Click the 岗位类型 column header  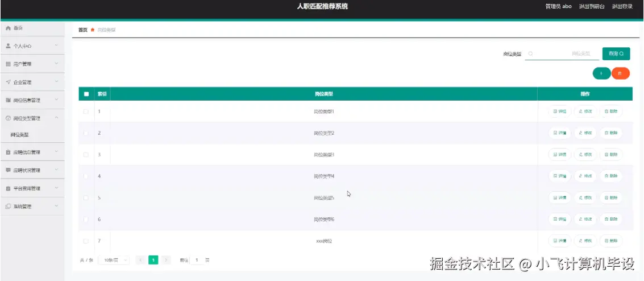click(323, 94)
